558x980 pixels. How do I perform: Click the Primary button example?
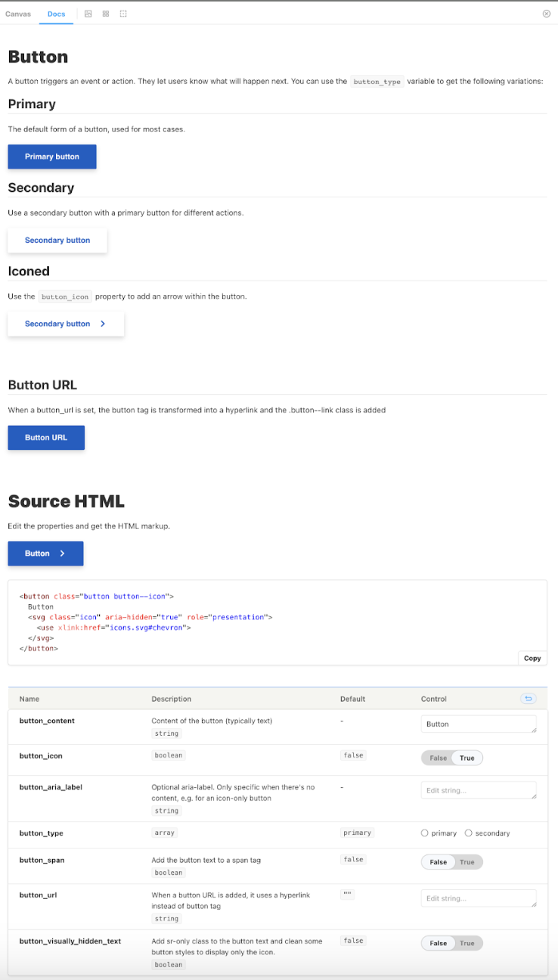click(x=52, y=157)
